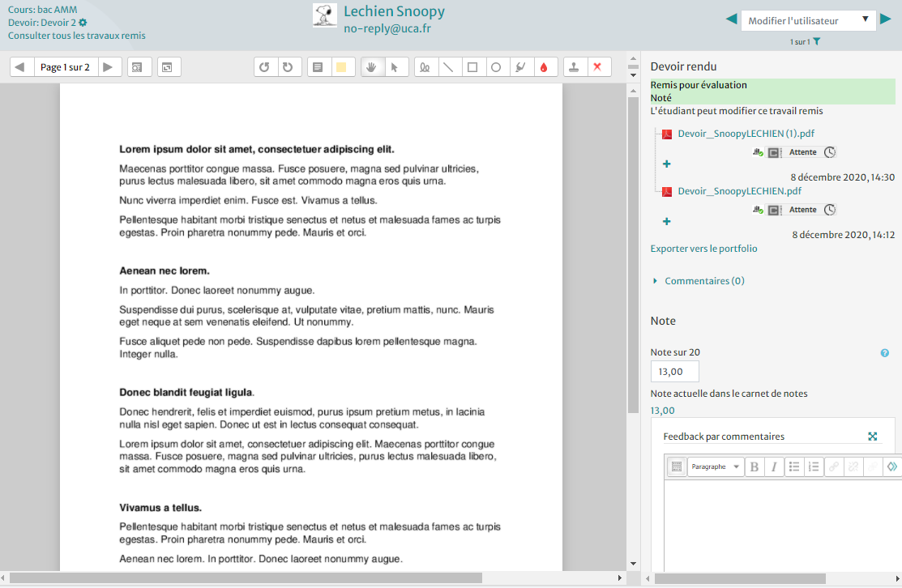Expand the Commentaires (0) section
Viewport: 902px width, 588px height.
click(703, 281)
